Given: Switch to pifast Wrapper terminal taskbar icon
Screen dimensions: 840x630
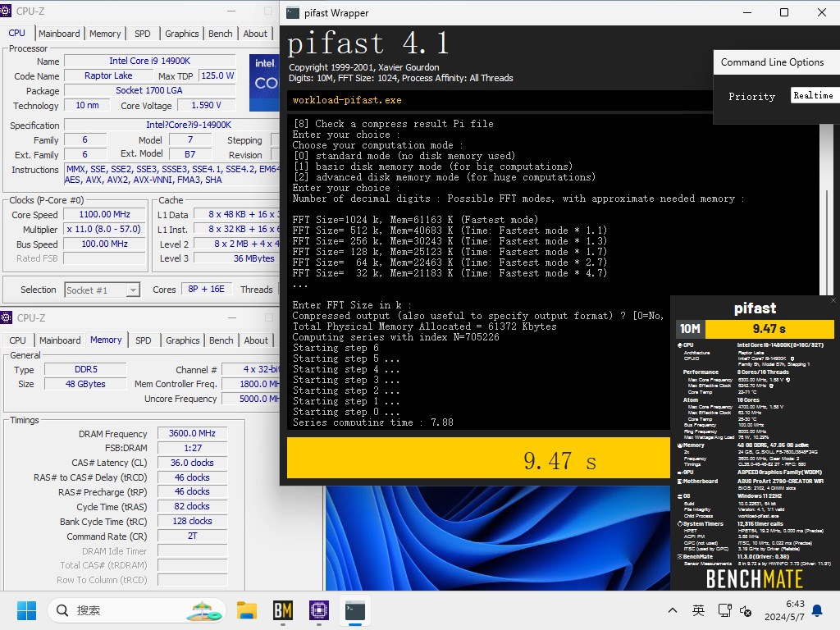Looking at the screenshot, I should (x=355, y=610).
